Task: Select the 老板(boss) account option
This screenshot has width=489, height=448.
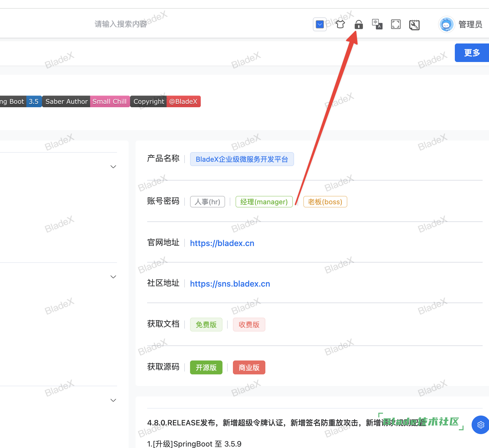Action: point(325,202)
